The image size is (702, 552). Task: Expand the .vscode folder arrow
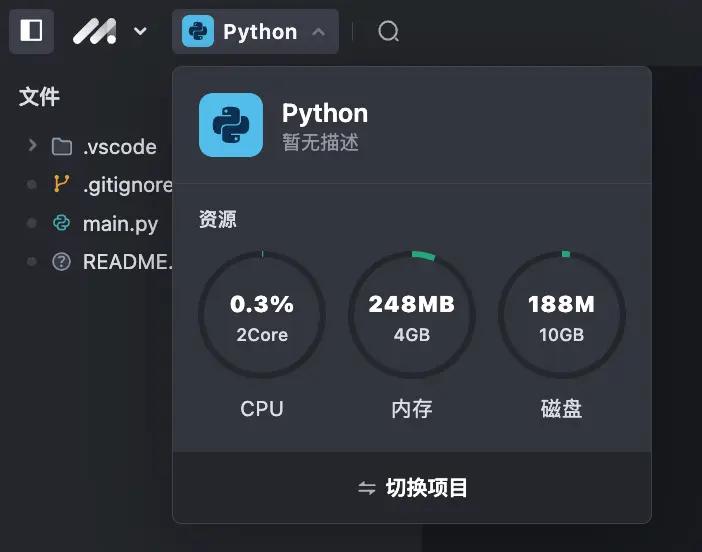coord(32,146)
